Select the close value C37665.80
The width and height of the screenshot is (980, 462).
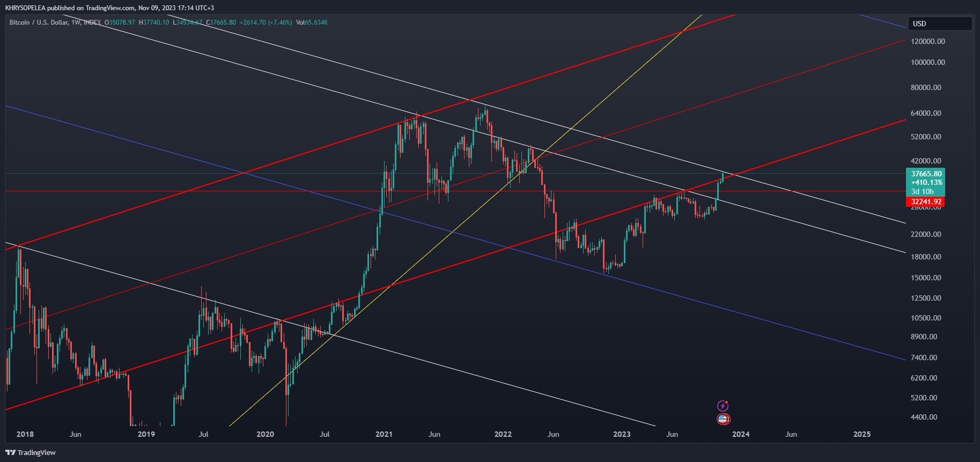click(221, 23)
